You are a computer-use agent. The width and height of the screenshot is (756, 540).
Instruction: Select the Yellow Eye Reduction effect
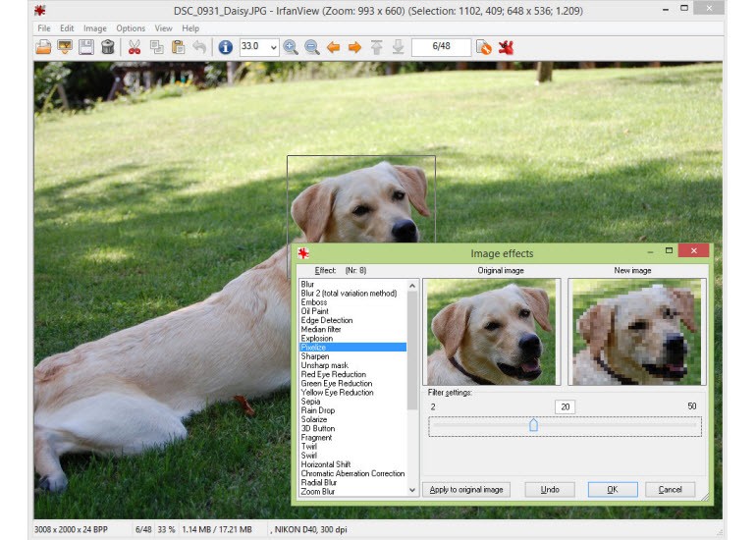[338, 393]
